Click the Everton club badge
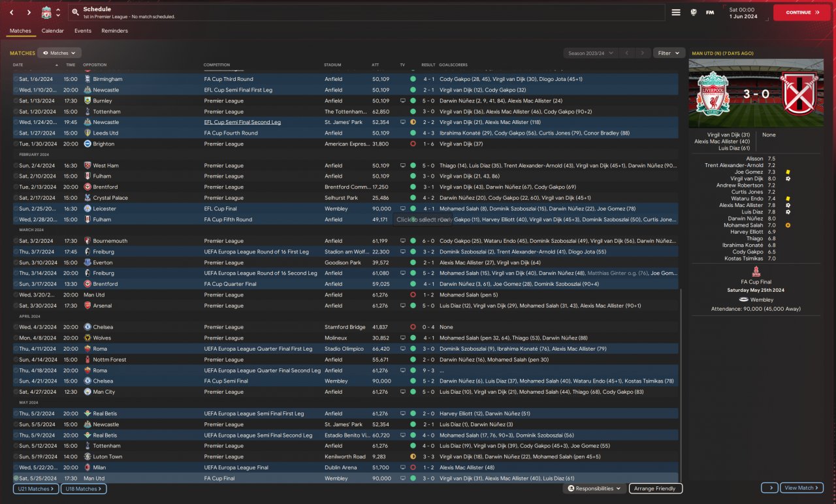Viewport: 836px width, 504px height. pos(88,262)
